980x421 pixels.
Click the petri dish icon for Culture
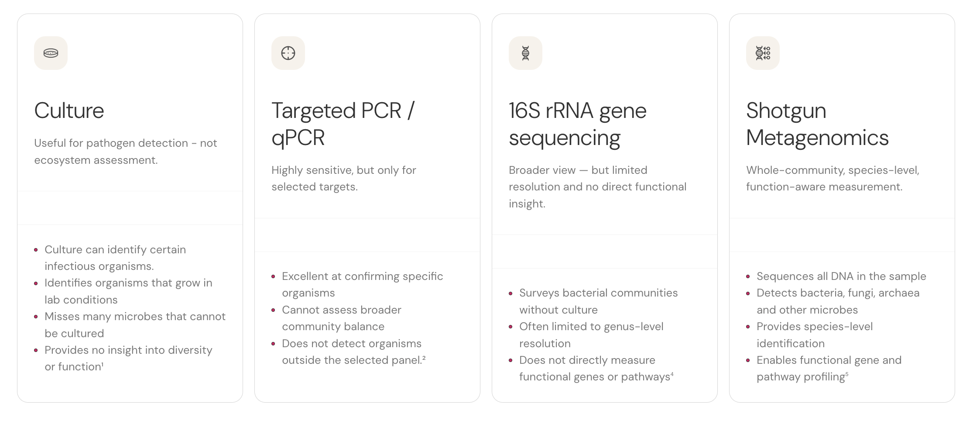[x=51, y=53]
